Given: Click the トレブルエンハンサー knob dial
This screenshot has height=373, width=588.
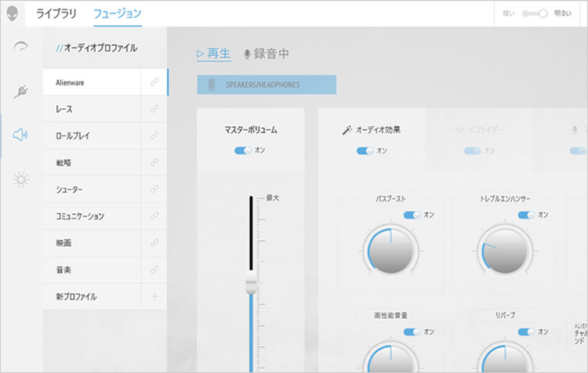Looking at the screenshot, I should [x=505, y=251].
